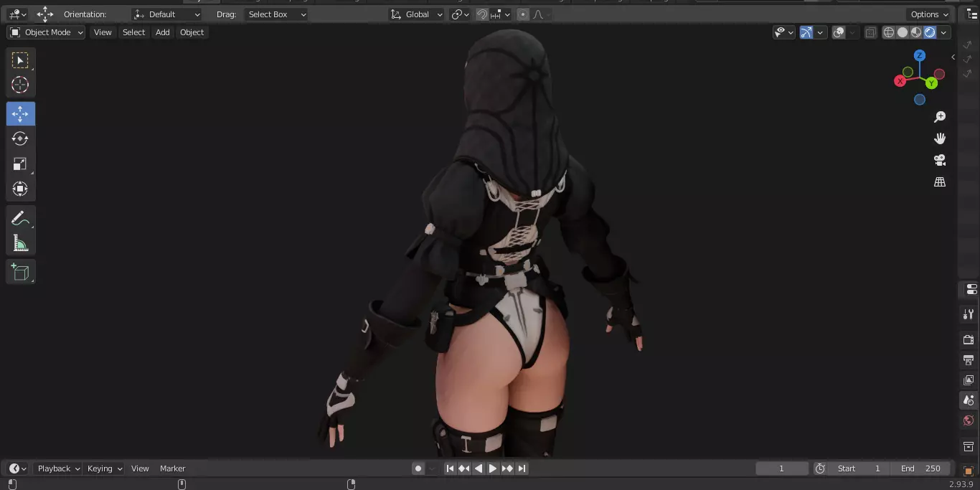Open the timeline Playback menu
Screen dimensions: 980x490
pos(58,468)
